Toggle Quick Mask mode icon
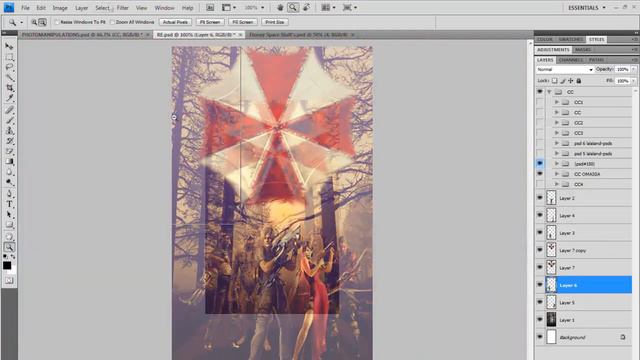Image resolution: width=640 pixels, height=360 pixels. [x=9, y=280]
